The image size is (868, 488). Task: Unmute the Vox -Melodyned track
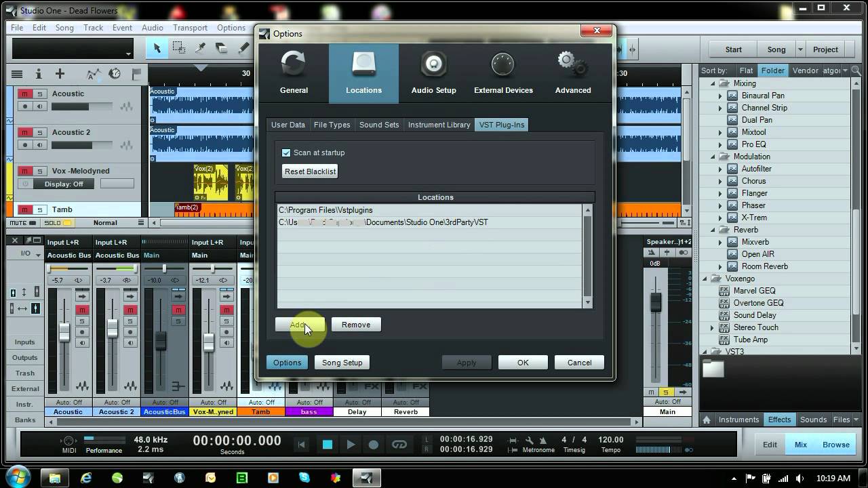(26, 171)
